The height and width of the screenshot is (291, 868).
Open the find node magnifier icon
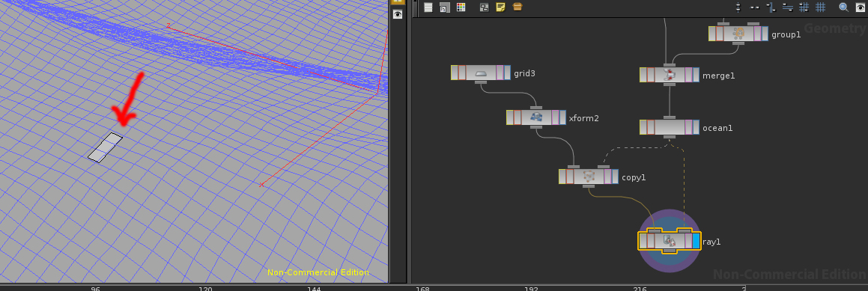(843, 7)
